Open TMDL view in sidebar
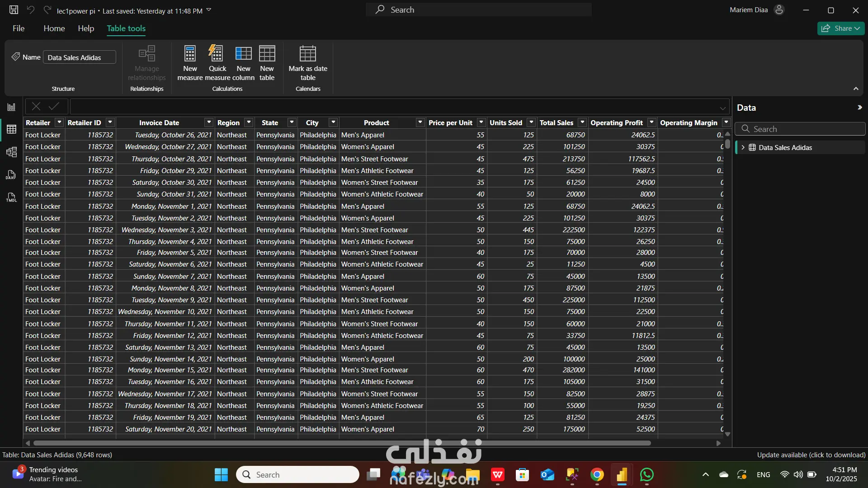 (x=11, y=197)
